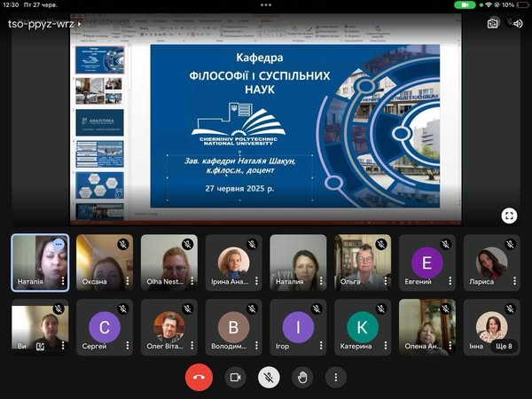The width and height of the screenshot is (532, 399).
Task: Show remaining participants via "Ще 8"
Action: coord(503,346)
